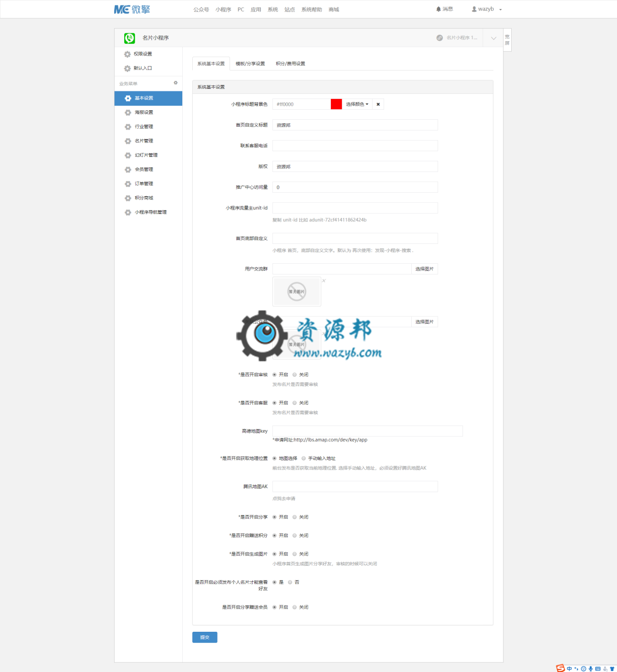Click the 小程序流量主unit-id input field
Viewport: 617px width, 672px height.
[x=355, y=208]
